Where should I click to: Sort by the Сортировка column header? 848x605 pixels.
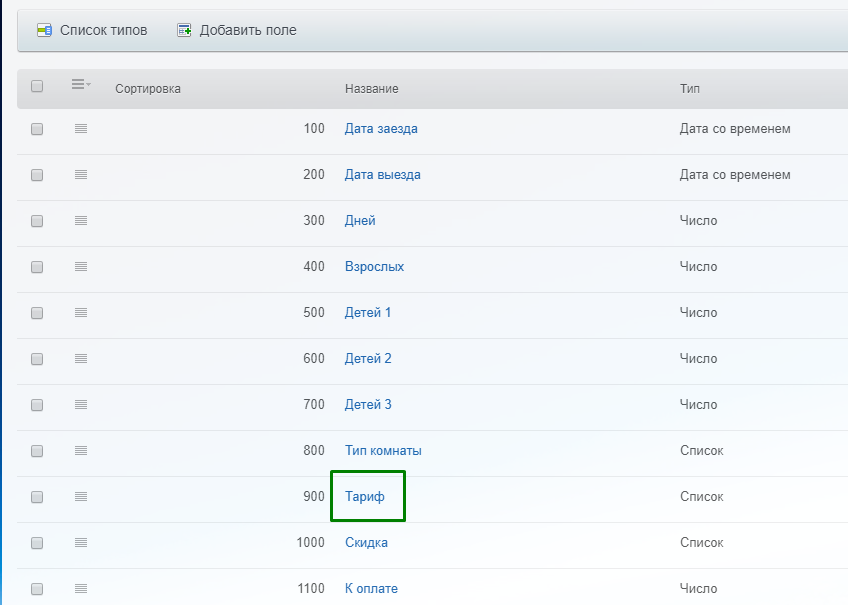(x=148, y=89)
